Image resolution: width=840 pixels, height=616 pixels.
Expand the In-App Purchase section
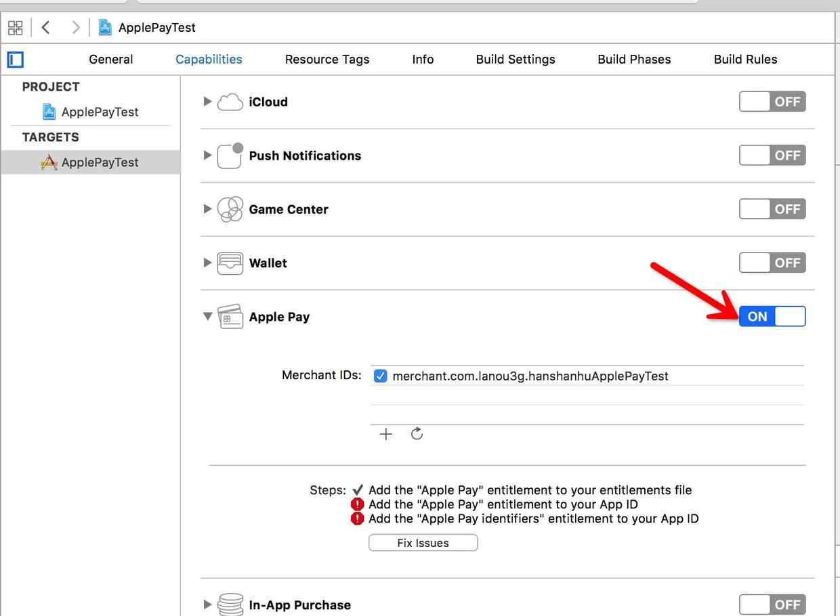pos(208,604)
